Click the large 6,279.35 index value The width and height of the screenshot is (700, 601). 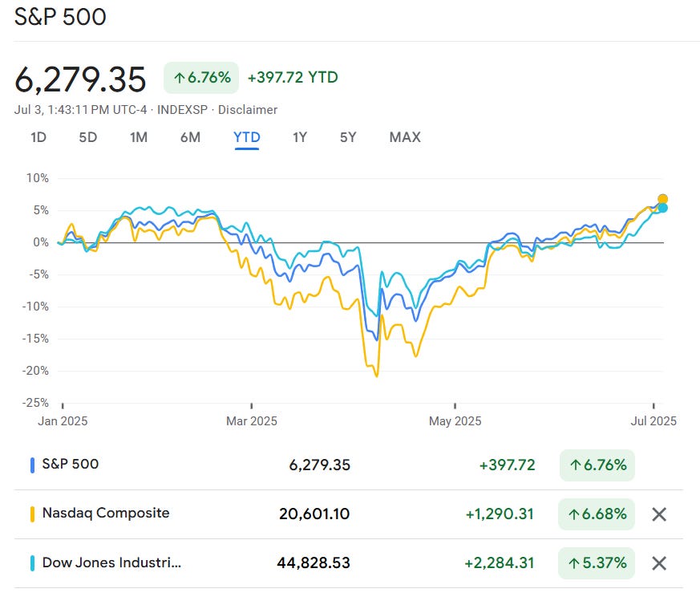(80, 79)
